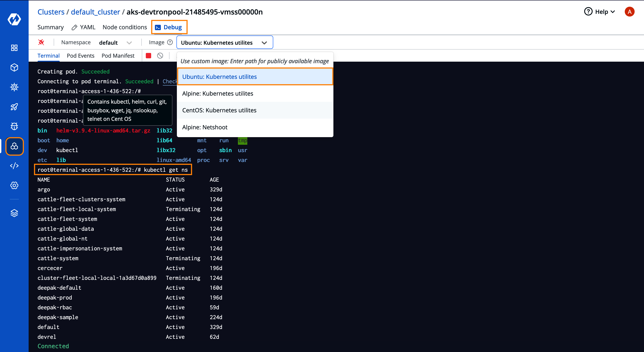Select Alpine: Netshoot image option

tap(255, 127)
